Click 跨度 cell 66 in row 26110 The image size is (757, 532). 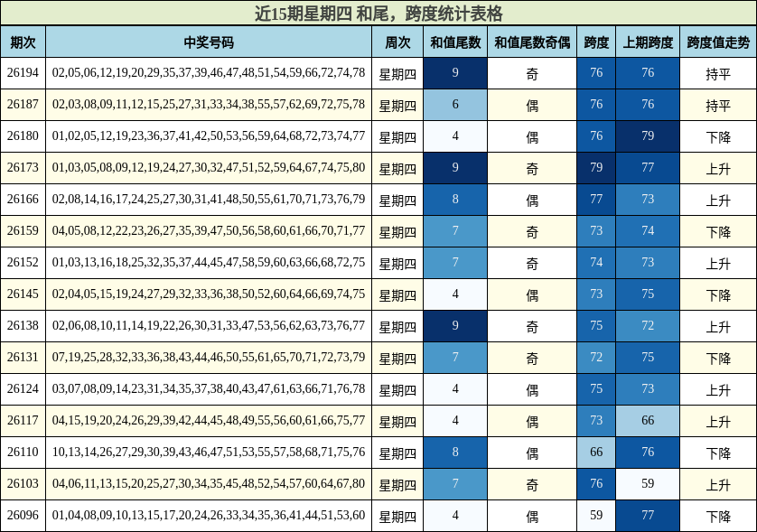[596, 453]
